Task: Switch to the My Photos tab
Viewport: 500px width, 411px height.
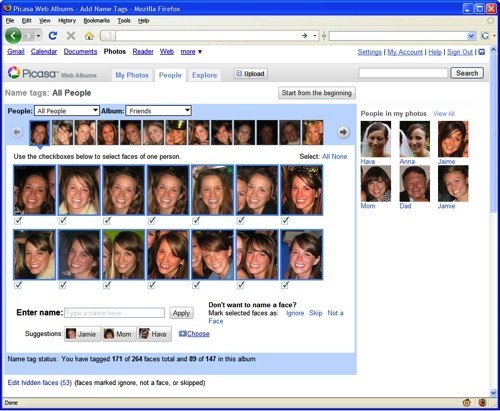Action: [x=132, y=75]
